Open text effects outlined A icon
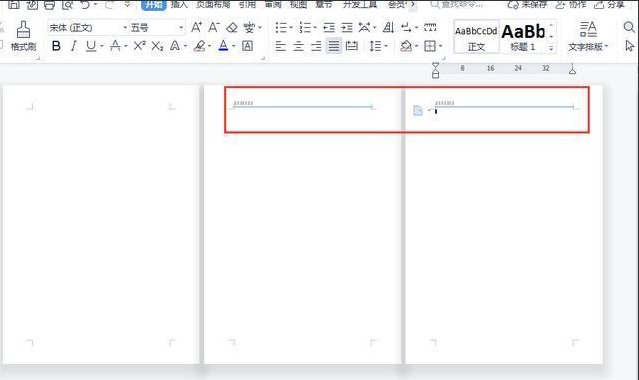639x380 pixels. pos(174,46)
